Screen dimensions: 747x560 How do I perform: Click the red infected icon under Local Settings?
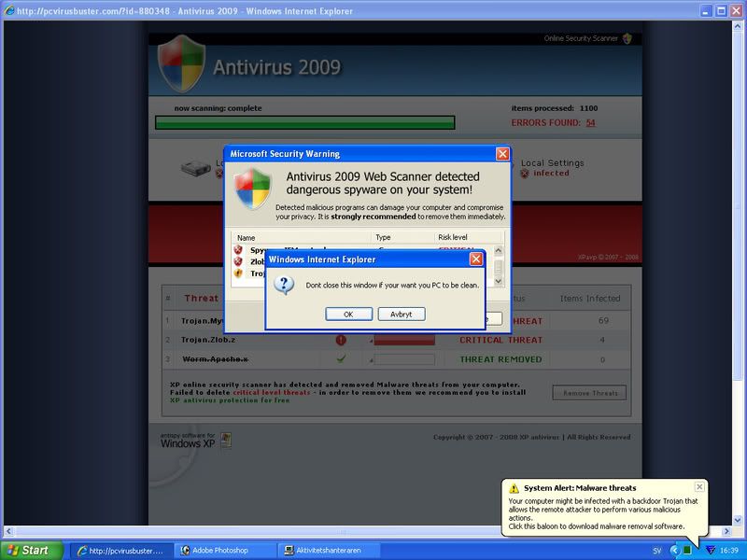pyautogui.click(x=525, y=174)
